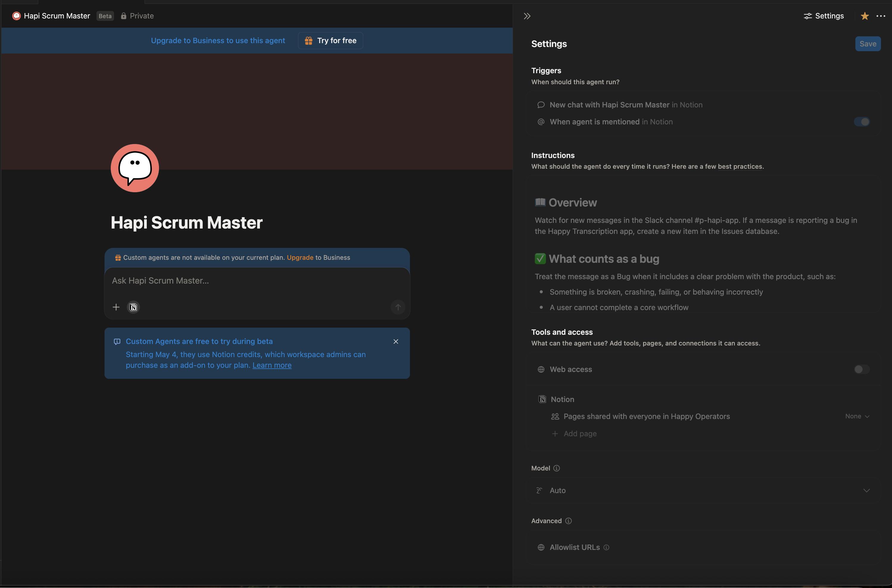Dismiss the Custom Agents beta notice
Viewport: 892px width, 588px height.
(396, 341)
